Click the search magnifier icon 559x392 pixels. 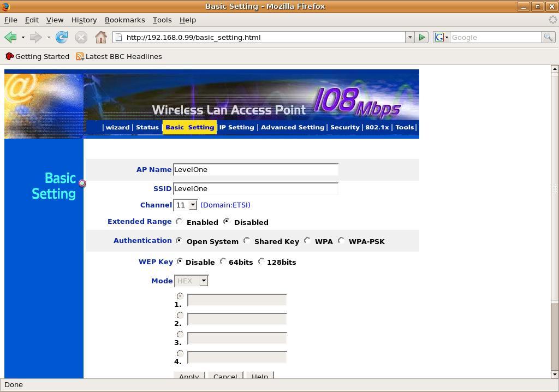[548, 37]
